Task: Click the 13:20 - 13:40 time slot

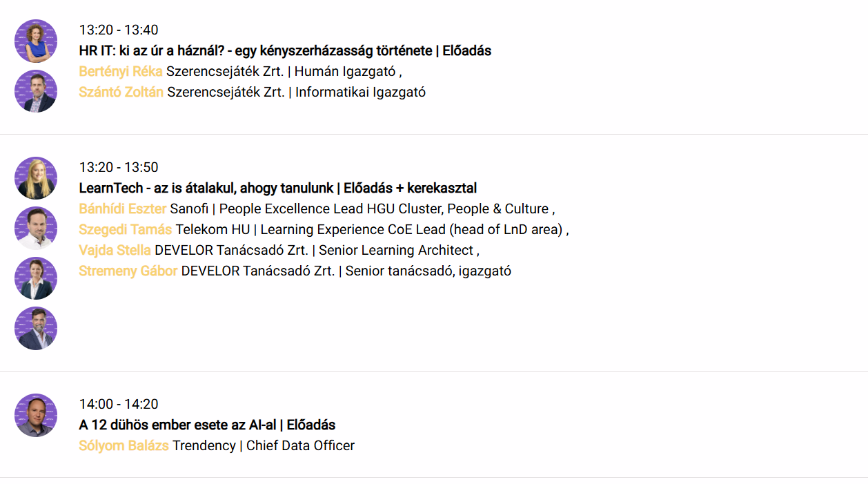Action: (119, 30)
